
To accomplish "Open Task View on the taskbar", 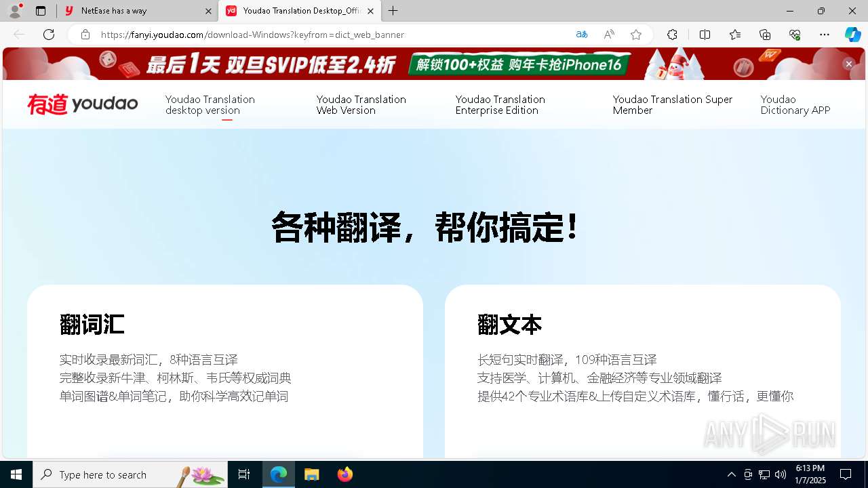I will coord(244,474).
